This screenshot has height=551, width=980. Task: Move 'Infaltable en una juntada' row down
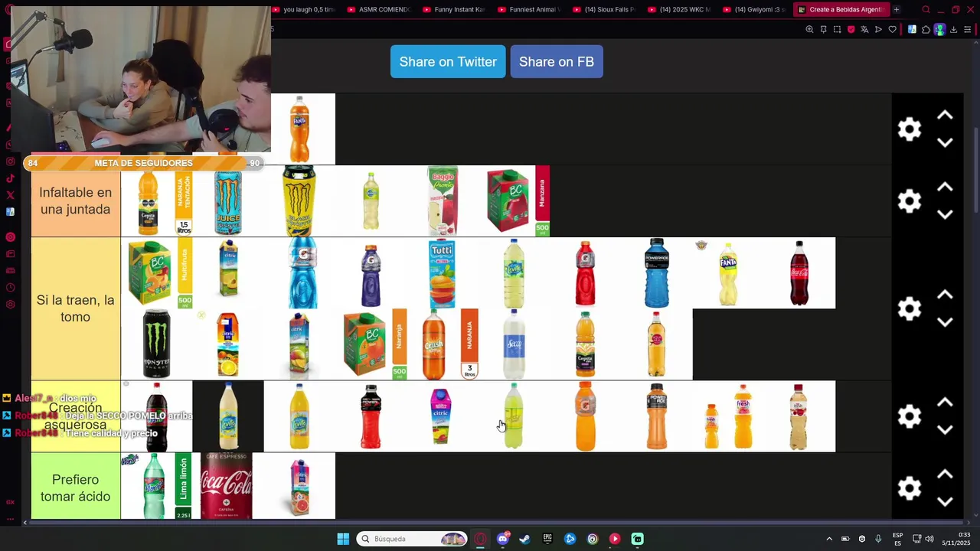[x=945, y=214]
